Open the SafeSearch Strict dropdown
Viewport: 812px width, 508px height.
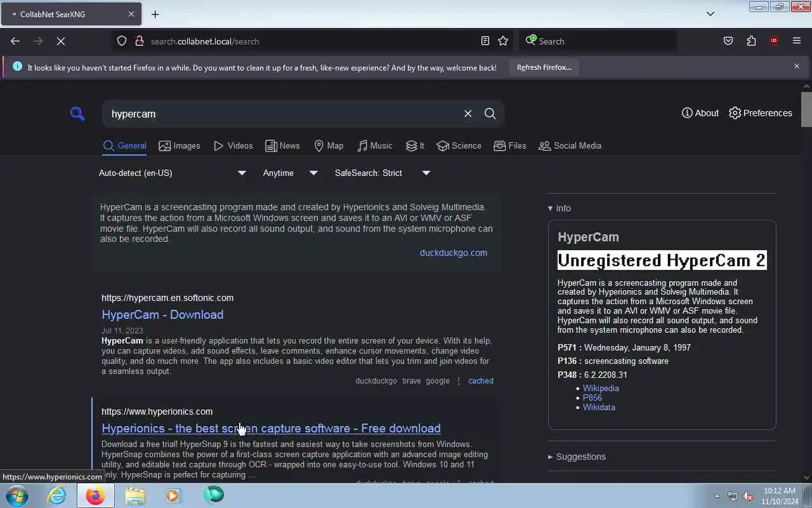pyautogui.click(x=382, y=173)
